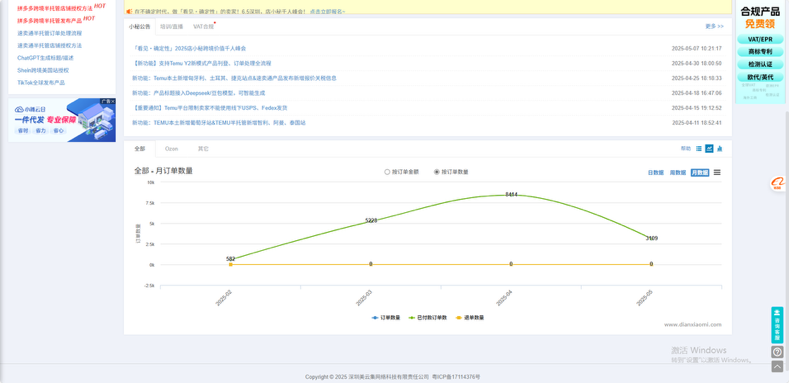Click the question mark help icon
789x383 pixels.
click(777, 352)
